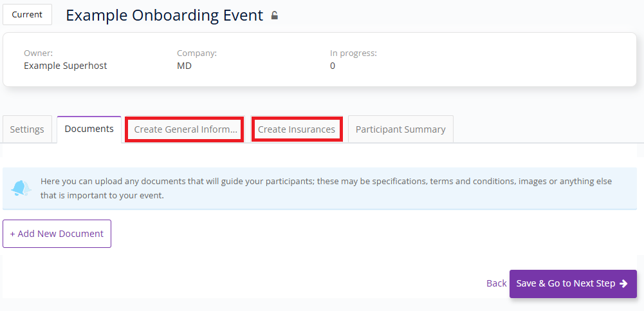Go to the Participant Summary tab
This screenshot has height=311, width=644.
coord(400,129)
